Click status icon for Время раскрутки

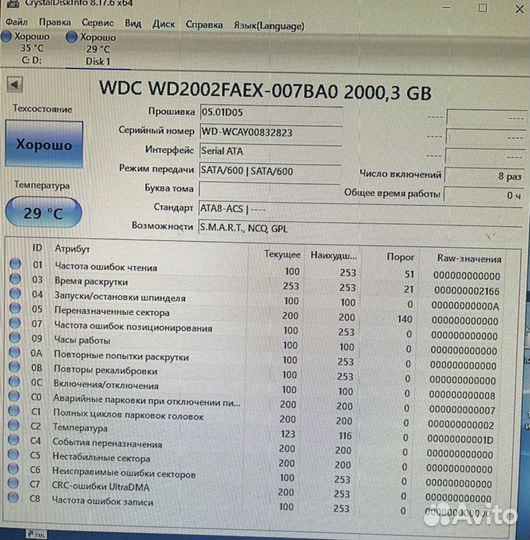(x=15, y=279)
